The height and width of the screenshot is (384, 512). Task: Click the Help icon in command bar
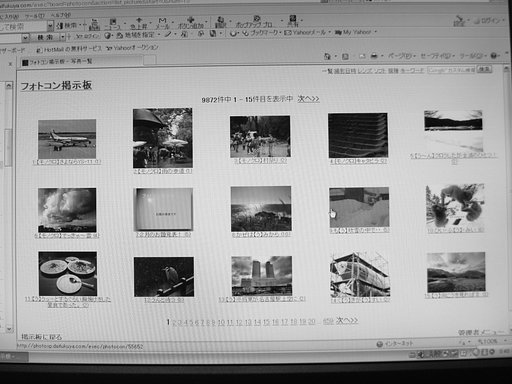pyautogui.click(x=494, y=56)
